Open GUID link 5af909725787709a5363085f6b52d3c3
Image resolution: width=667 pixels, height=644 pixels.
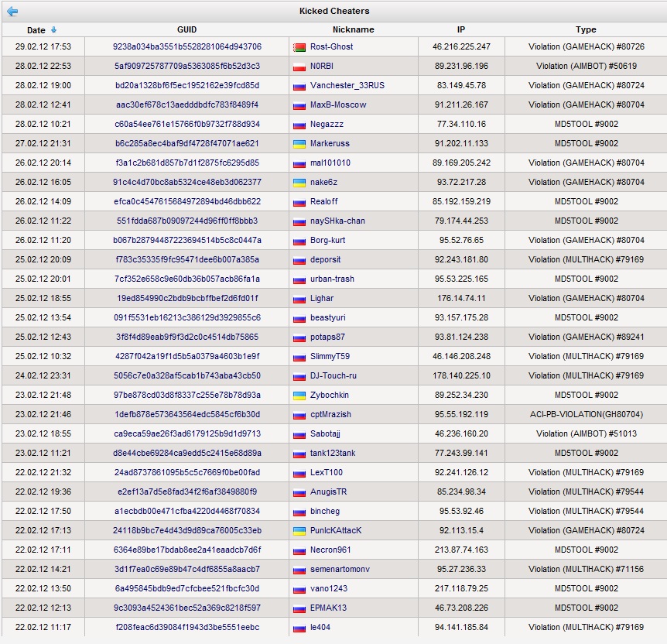coord(186,66)
